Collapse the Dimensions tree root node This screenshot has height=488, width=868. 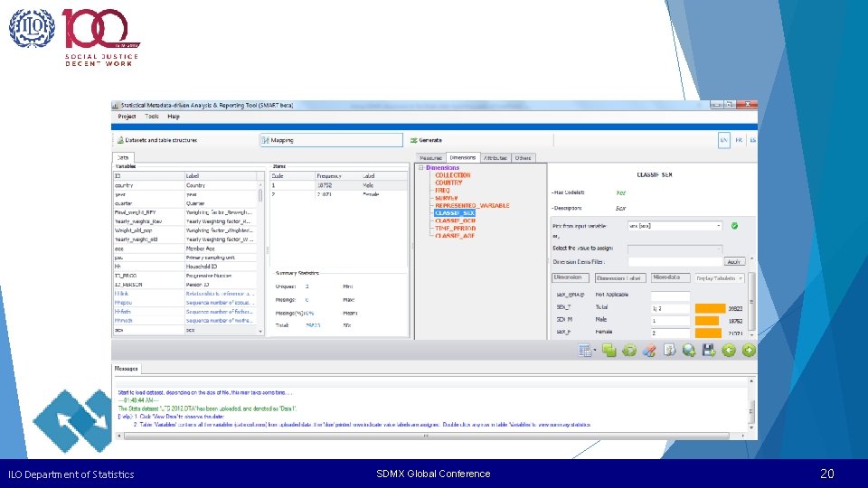pyautogui.click(x=420, y=168)
